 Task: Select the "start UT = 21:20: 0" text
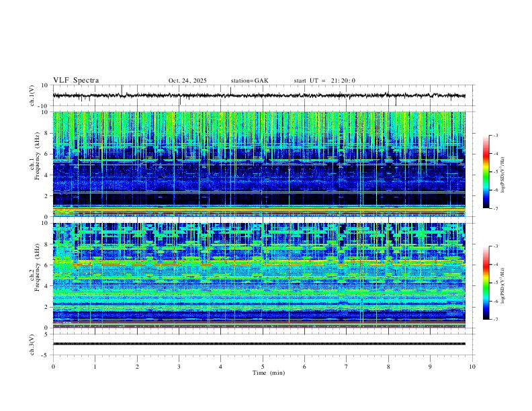324,81
